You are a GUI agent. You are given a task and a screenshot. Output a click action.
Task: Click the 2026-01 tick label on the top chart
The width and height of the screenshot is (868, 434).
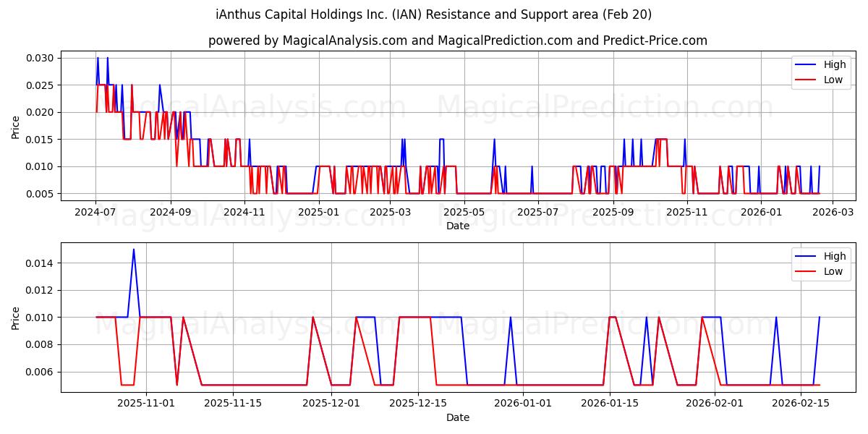[x=761, y=212]
